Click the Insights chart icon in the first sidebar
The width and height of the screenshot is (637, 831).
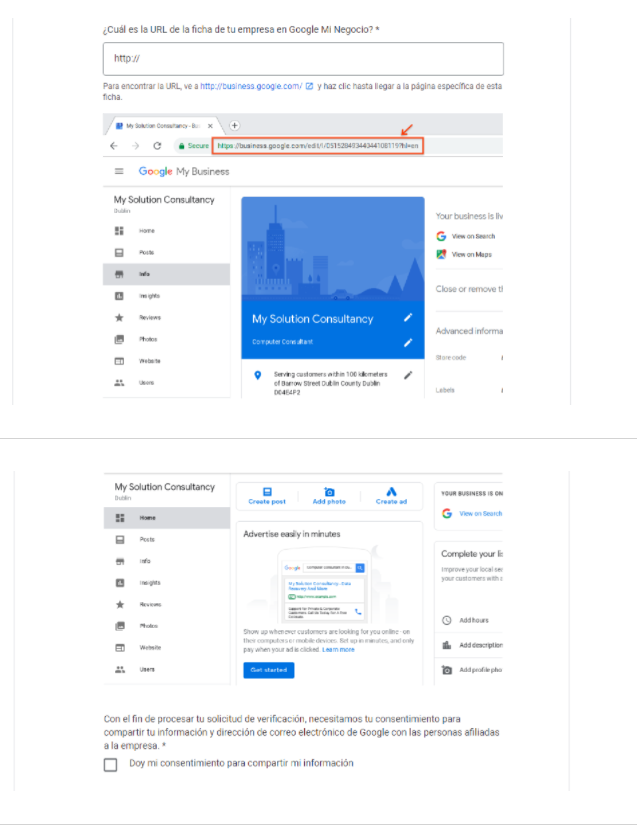click(119, 296)
